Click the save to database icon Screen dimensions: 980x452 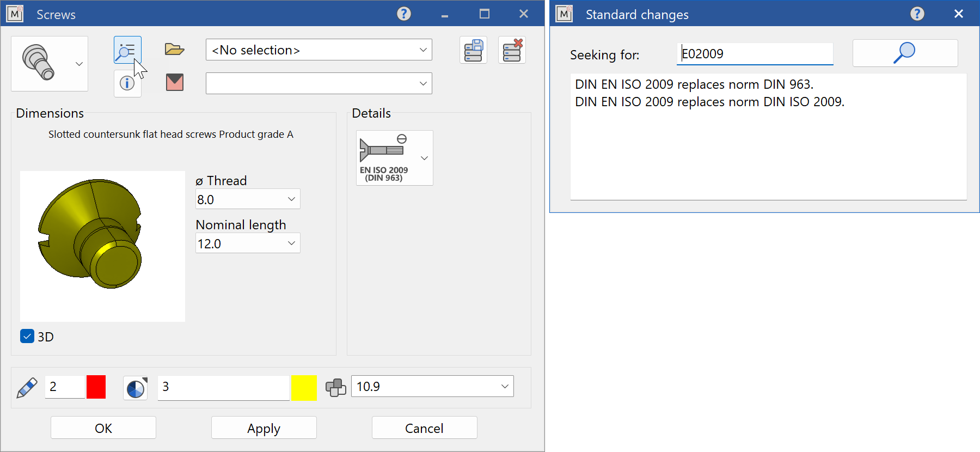[x=473, y=50]
